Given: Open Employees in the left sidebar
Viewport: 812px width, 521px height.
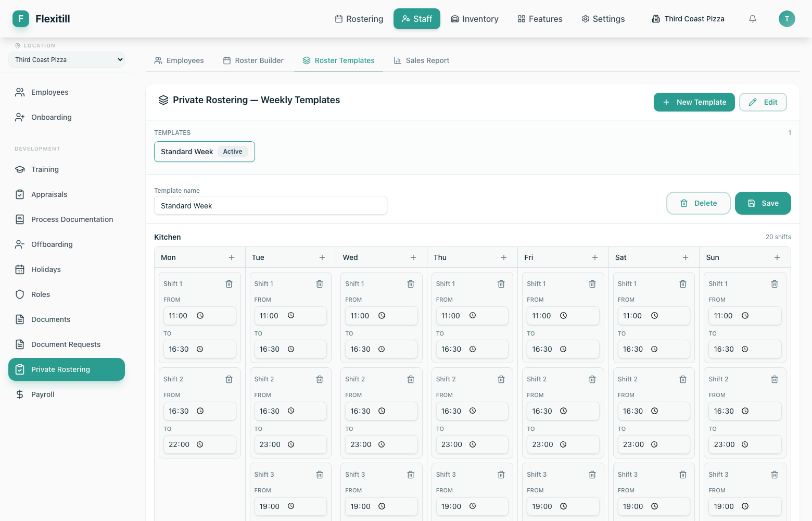Looking at the screenshot, I should pyautogui.click(x=67, y=92).
